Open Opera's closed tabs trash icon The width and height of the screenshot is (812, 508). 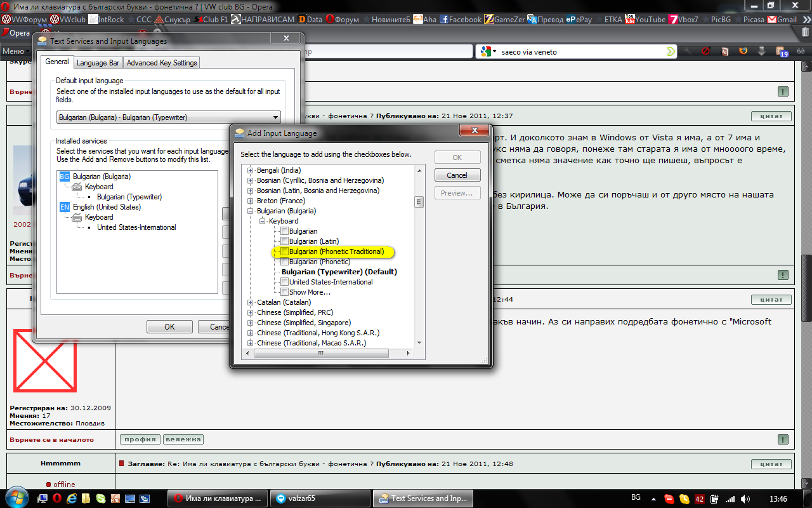[x=806, y=32]
